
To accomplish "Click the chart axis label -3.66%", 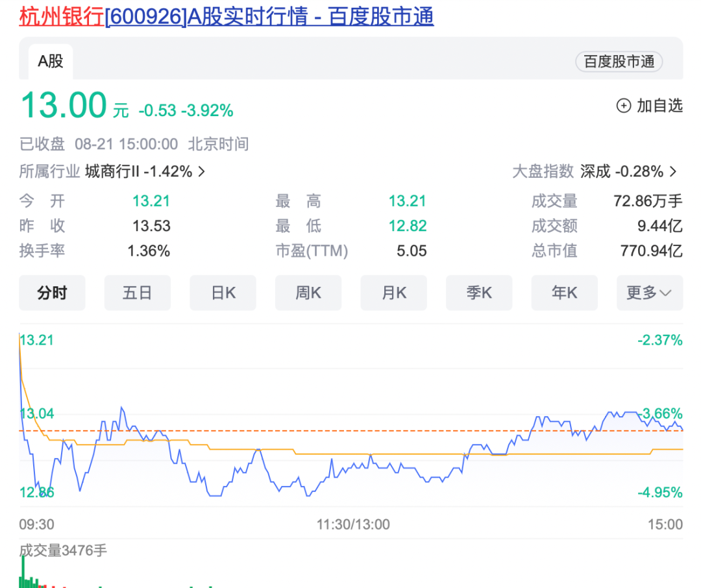I will (x=660, y=413).
